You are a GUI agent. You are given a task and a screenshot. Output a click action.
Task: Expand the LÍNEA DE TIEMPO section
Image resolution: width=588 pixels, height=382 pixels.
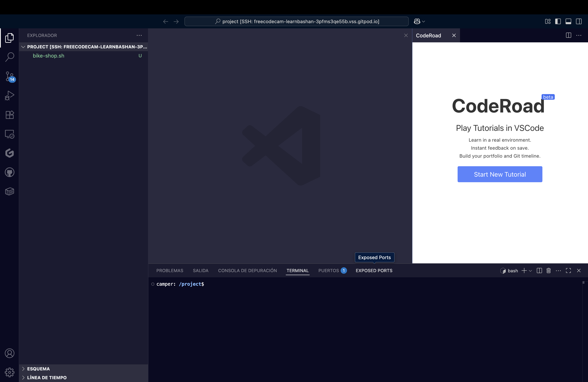click(x=46, y=378)
